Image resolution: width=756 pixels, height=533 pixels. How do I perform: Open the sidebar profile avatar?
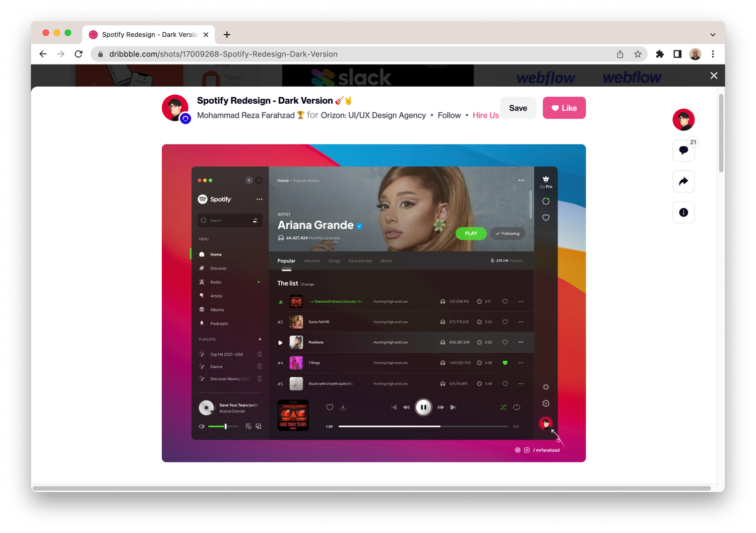click(683, 119)
